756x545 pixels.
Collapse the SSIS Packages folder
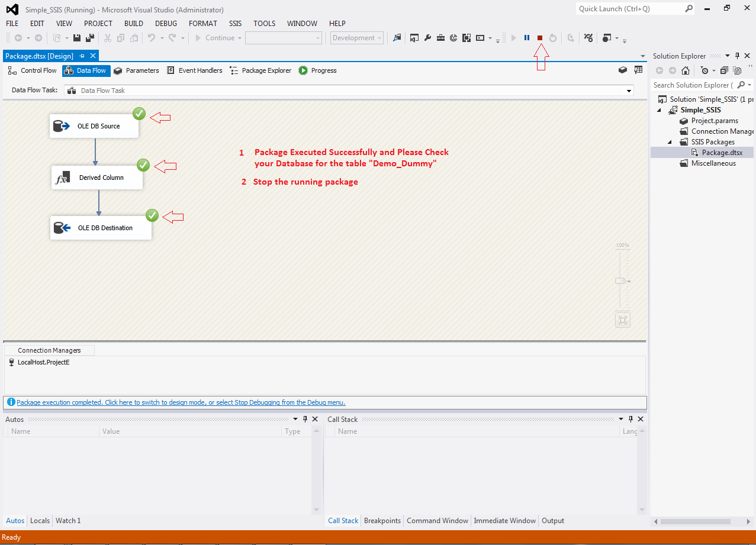pos(670,143)
